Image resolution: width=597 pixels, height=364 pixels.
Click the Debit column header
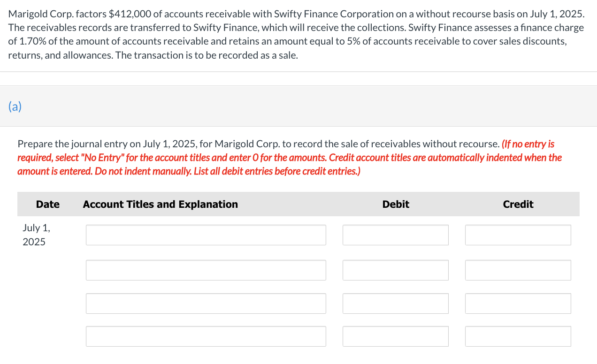[395, 204]
